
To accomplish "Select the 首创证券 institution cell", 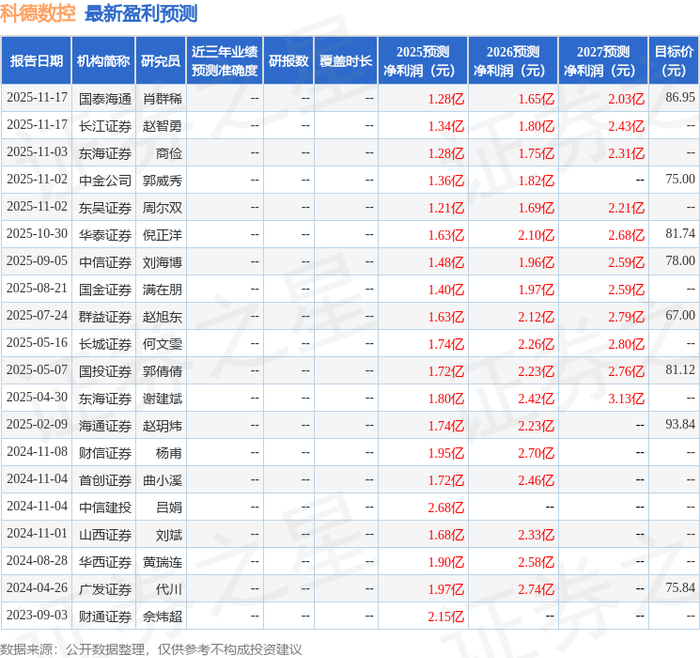I will tap(105, 480).
